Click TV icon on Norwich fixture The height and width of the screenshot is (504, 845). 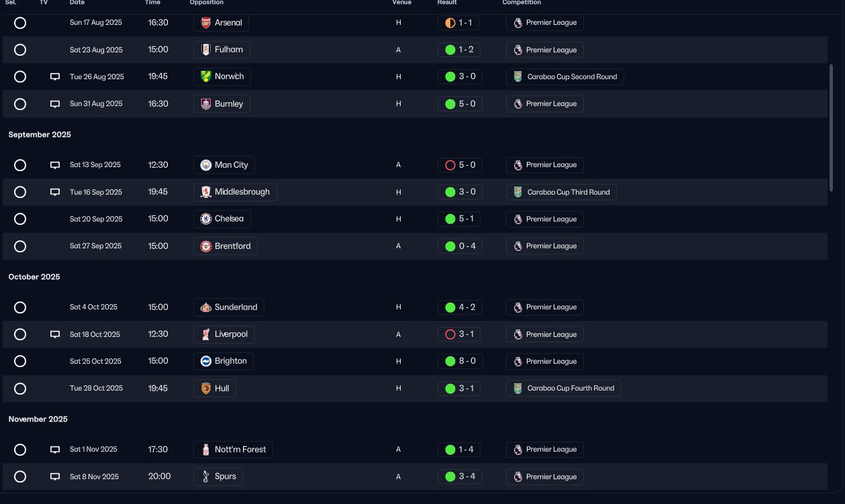point(55,77)
